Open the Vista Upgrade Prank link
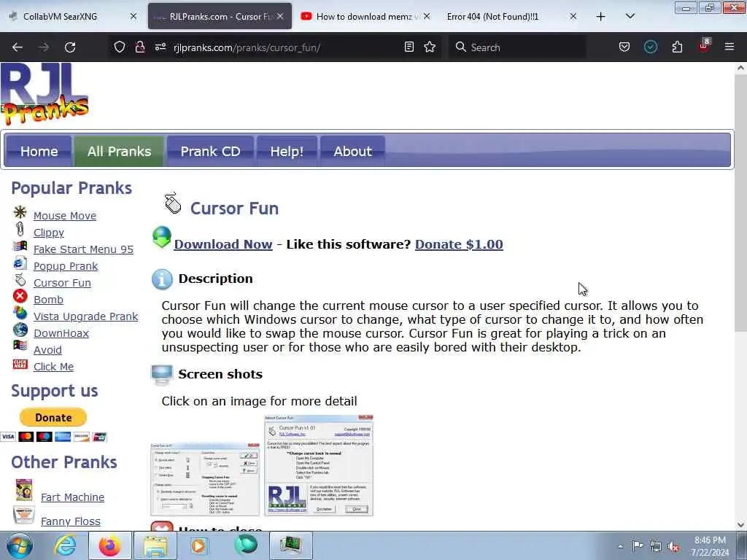Image resolution: width=747 pixels, height=560 pixels. point(86,316)
